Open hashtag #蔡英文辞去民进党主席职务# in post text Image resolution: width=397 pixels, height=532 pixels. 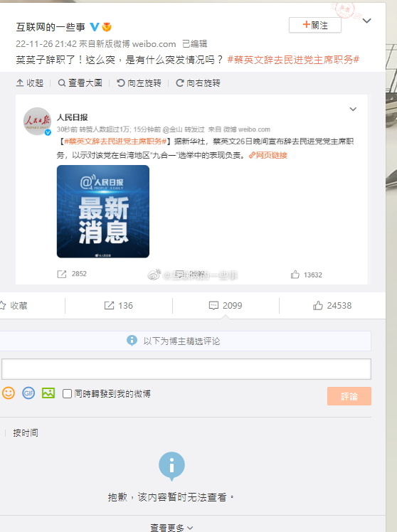pyautogui.click(x=293, y=60)
